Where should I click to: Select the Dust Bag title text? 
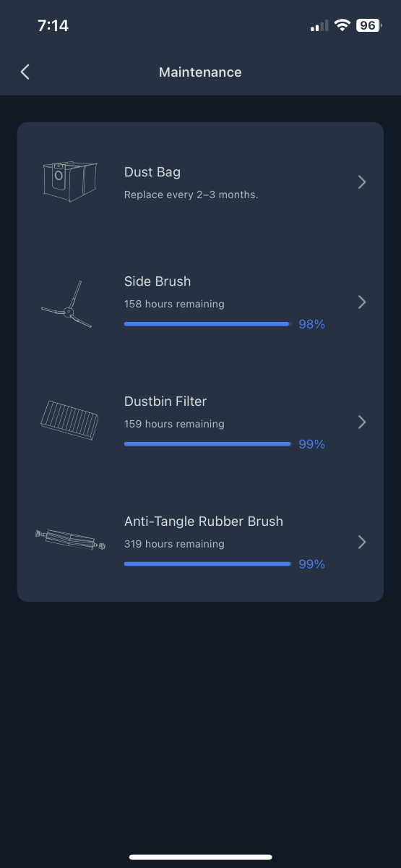point(152,172)
